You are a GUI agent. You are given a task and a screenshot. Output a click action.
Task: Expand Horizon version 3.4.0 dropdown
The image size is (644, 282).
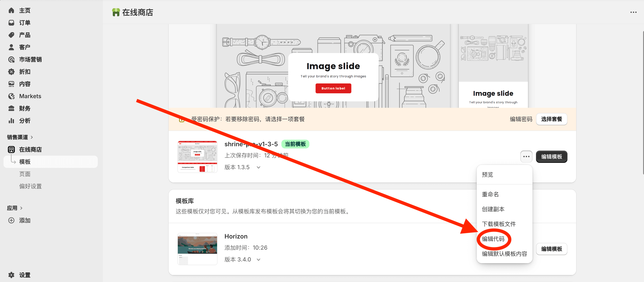[x=259, y=259]
